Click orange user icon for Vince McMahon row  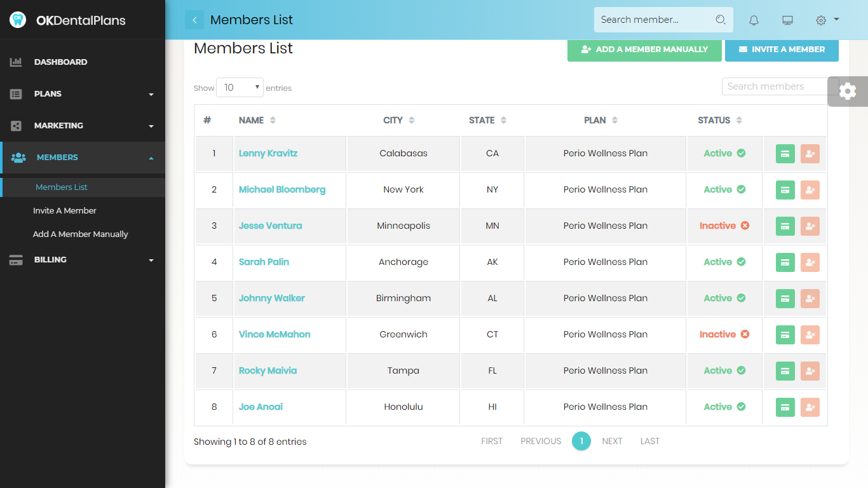pyautogui.click(x=810, y=335)
